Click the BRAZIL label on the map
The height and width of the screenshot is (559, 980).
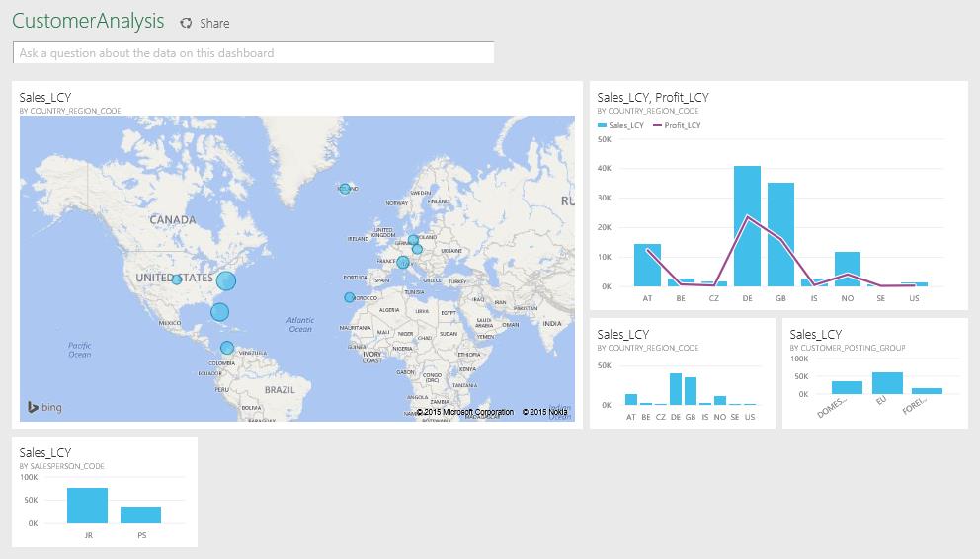[x=280, y=390]
